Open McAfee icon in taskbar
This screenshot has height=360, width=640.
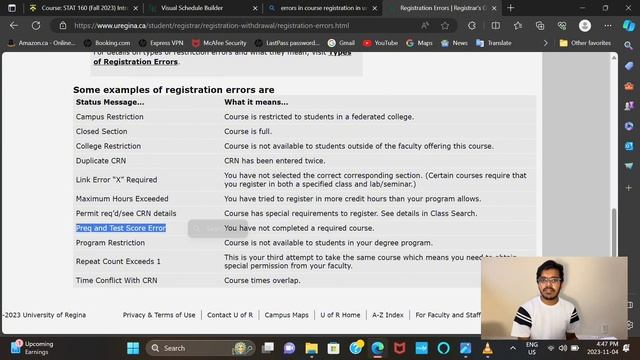tap(400, 348)
